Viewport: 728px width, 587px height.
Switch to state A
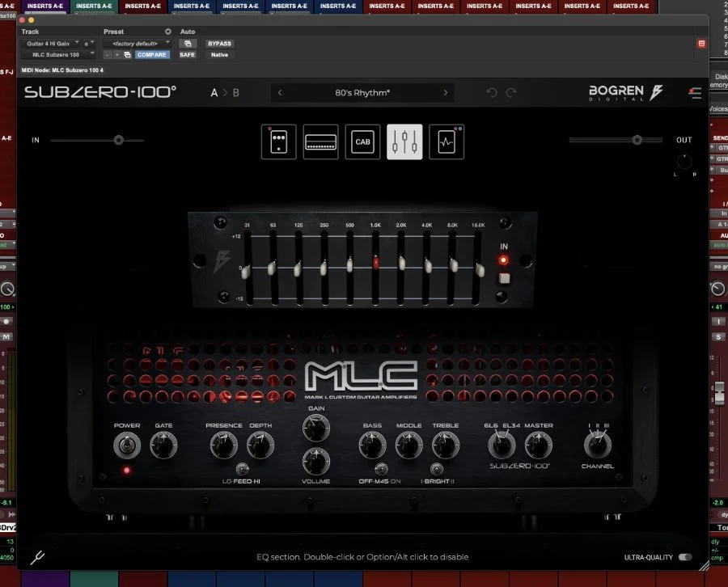214,93
